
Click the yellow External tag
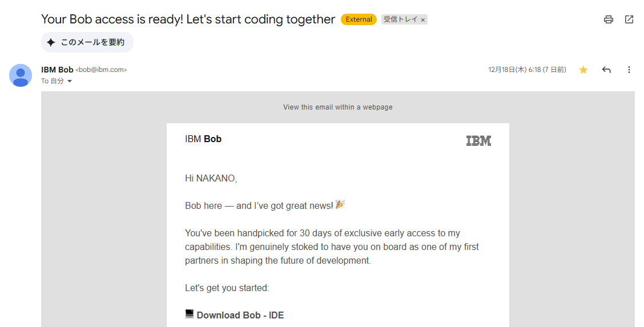[359, 19]
